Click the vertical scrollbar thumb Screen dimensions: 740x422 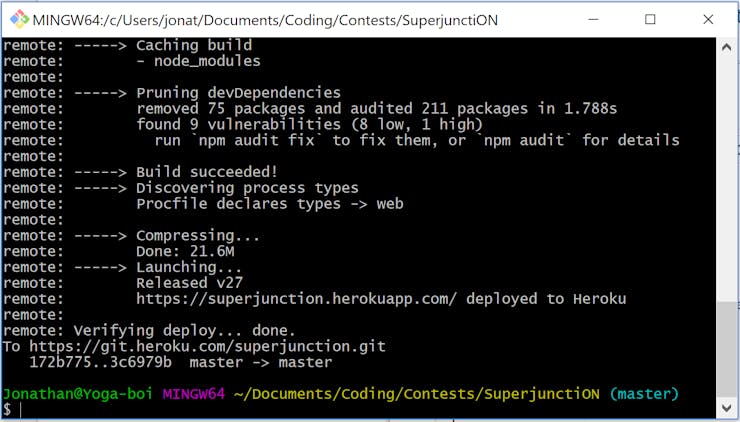[726, 348]
